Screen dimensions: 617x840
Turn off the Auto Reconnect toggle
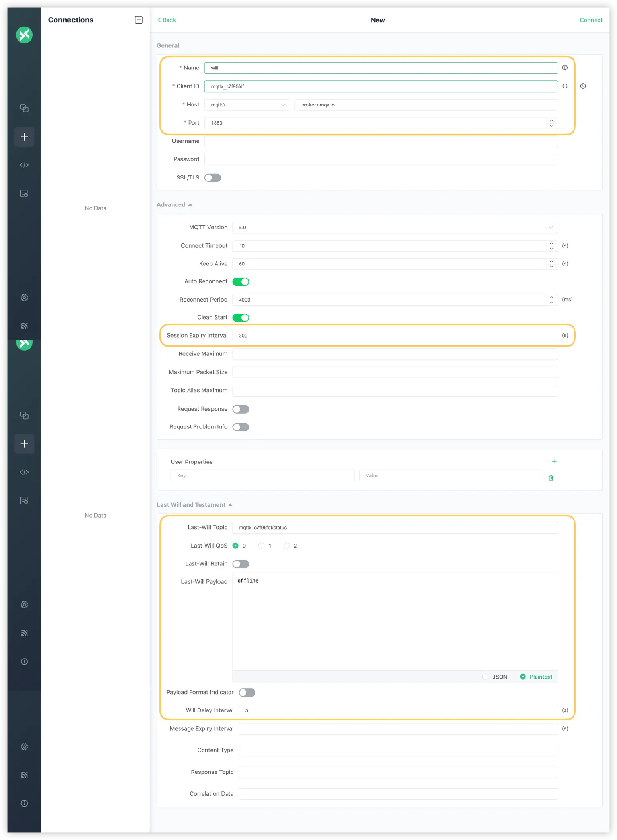[x=241, y=282]
